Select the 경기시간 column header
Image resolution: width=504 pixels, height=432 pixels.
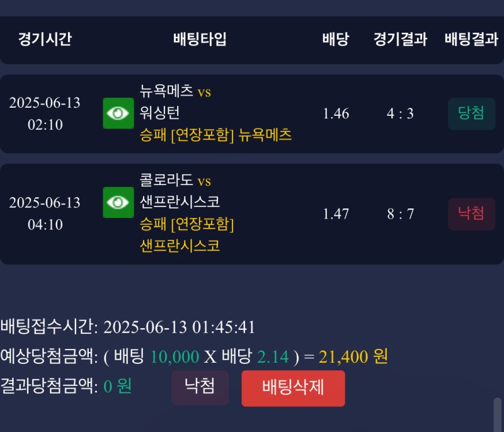pyautogui.click(x=45, y=39)
